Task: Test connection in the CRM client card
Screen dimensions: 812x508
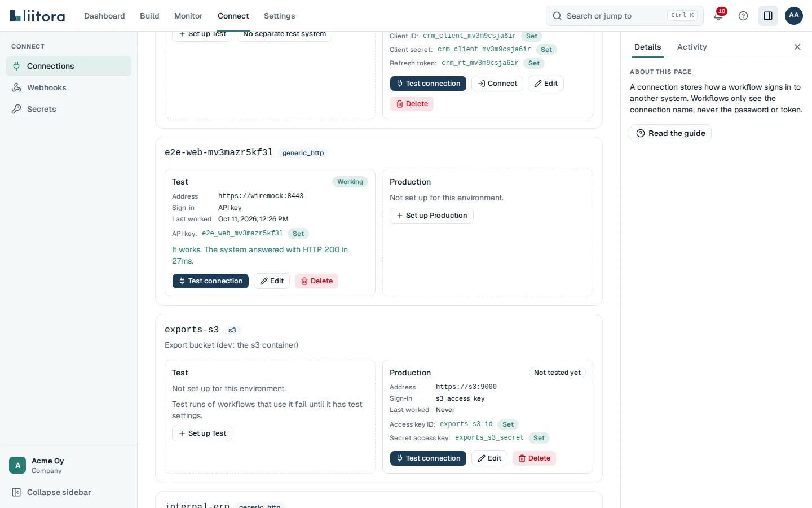Action: coord(428,84)
